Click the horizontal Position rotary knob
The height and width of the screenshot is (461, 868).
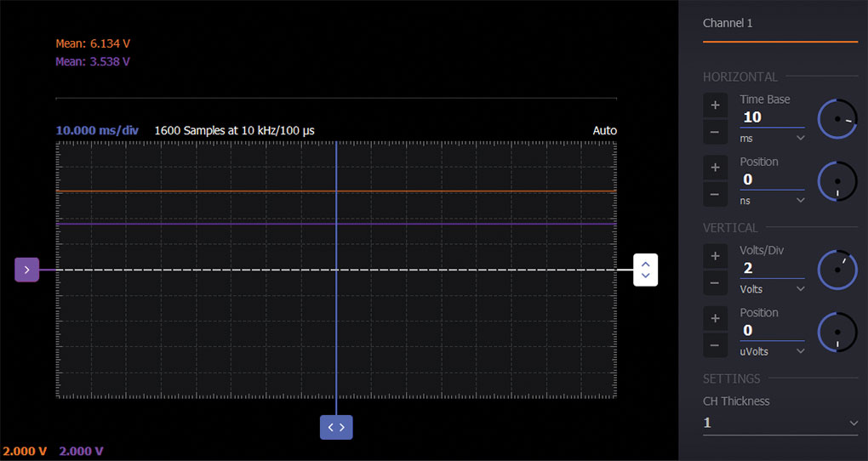(837, 181)
